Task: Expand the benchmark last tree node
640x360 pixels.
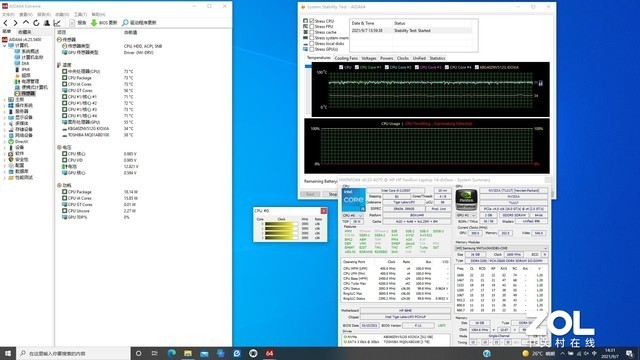Action: (x=4, y=178)
